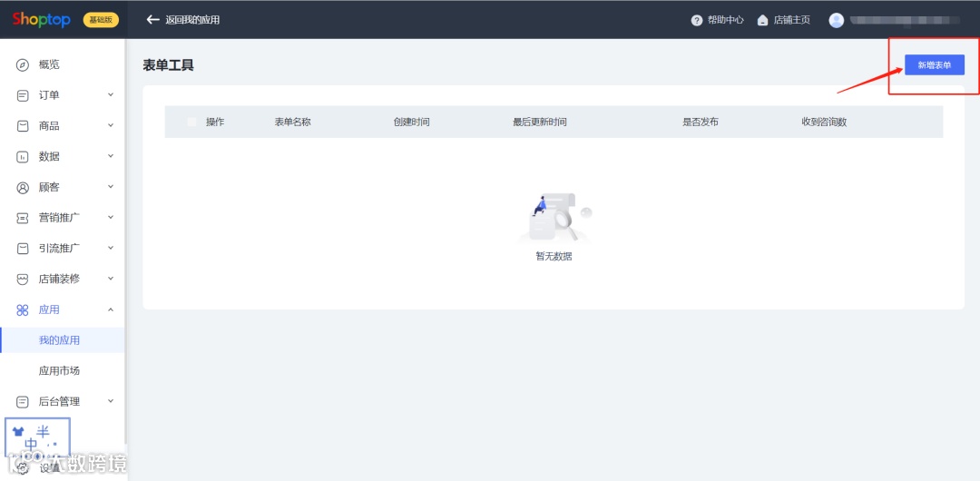Click the 最后更新时间 column header

[x=540, y=122]
